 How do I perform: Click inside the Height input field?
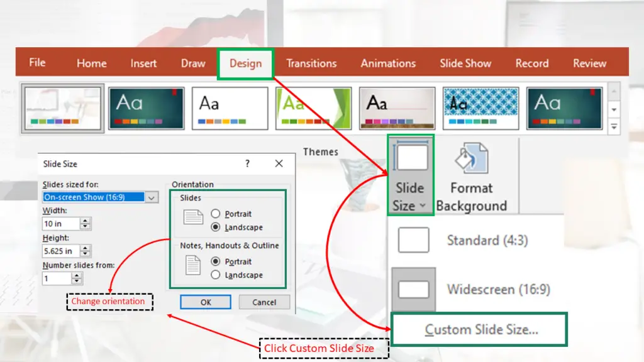(x=60, y=250)
